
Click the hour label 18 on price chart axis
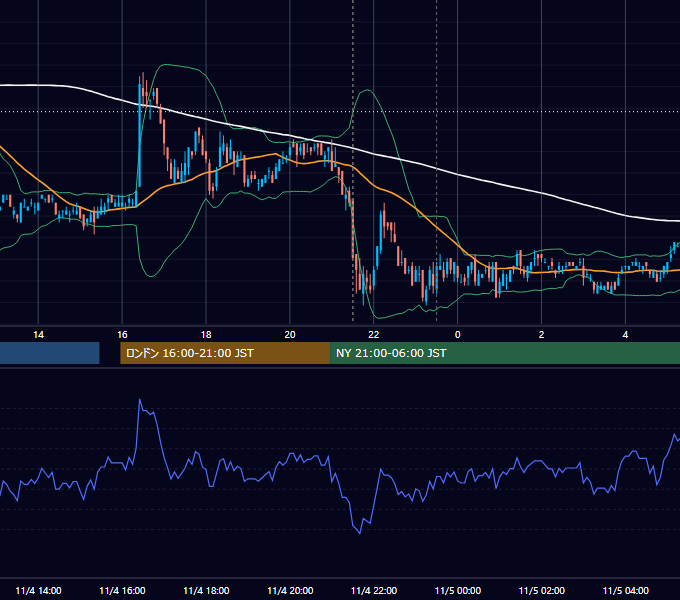tap(206, 335)
